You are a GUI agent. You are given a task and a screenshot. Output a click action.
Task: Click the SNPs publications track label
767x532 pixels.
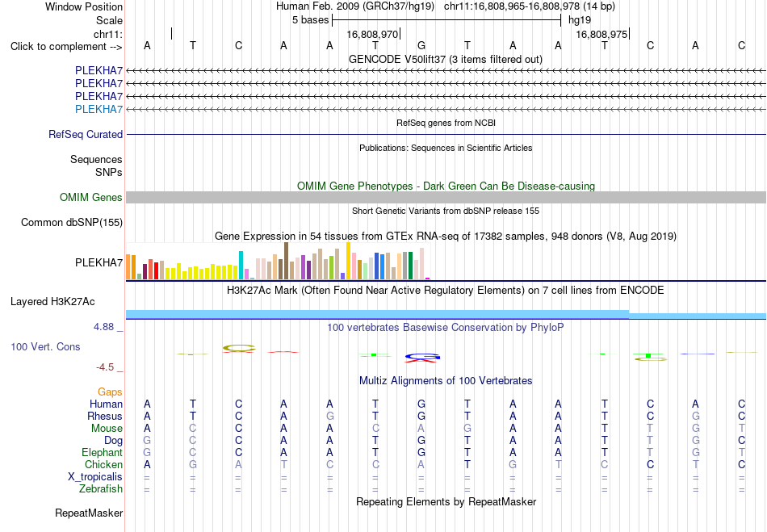[x=109, y=172]
